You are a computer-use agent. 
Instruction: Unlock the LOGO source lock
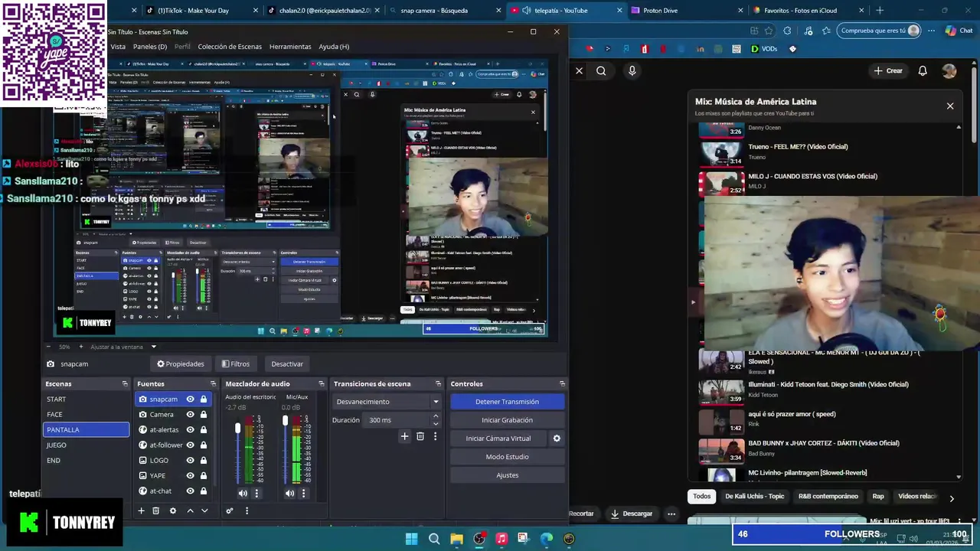pos(204,460)
